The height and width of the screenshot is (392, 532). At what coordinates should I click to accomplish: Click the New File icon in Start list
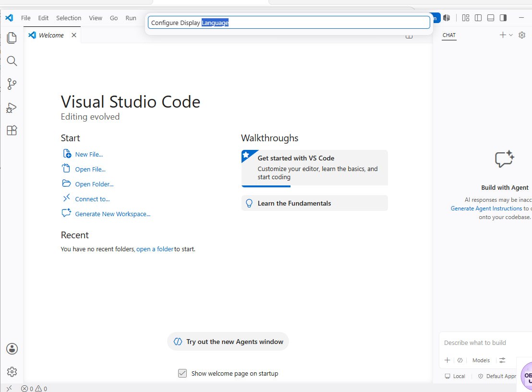click(x=67, y=154)
